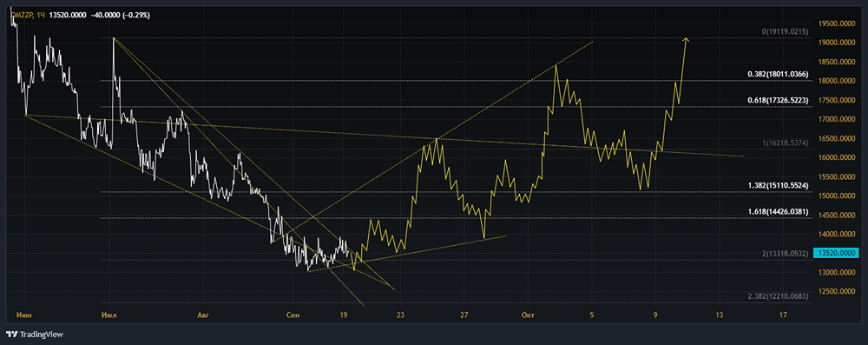Click the Июл label on time axis
The height and width of the screenshot is (345, 868).
pos(109,315)
